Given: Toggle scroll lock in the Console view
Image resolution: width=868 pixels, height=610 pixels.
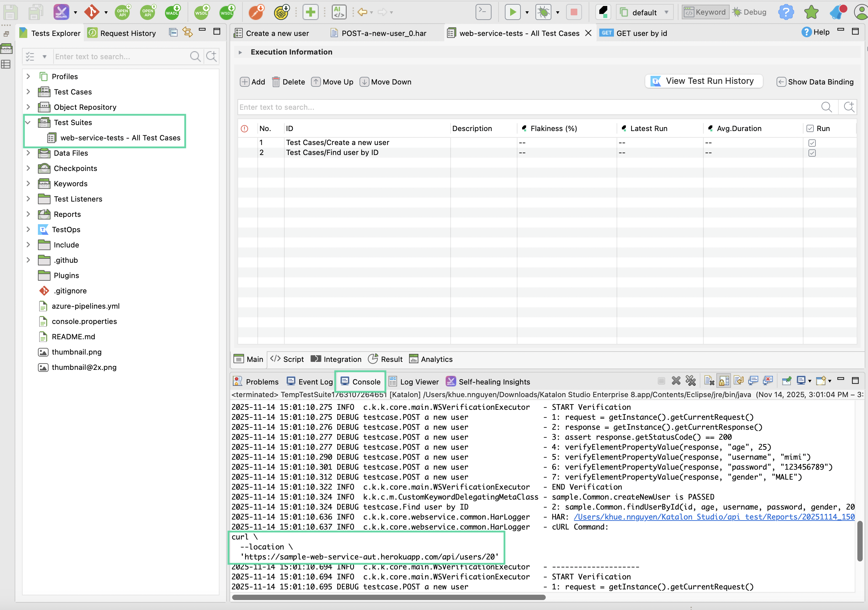Looking at the screenshot, I should coord(724,381).
